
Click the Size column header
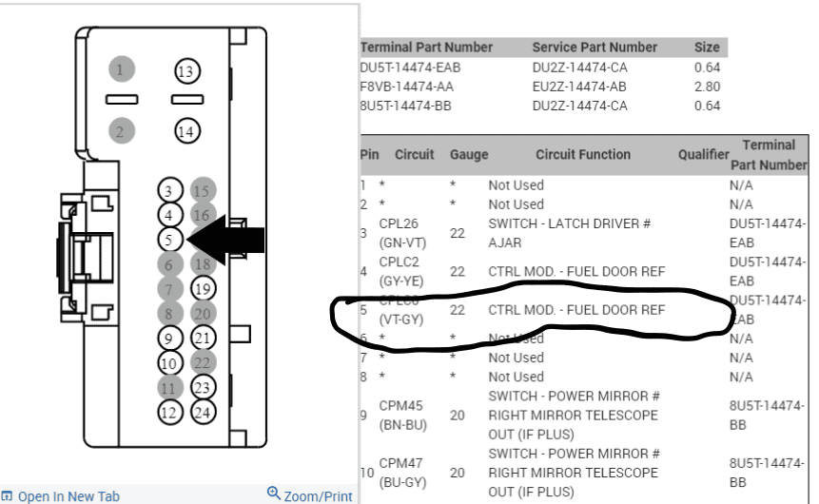[707, 48]
